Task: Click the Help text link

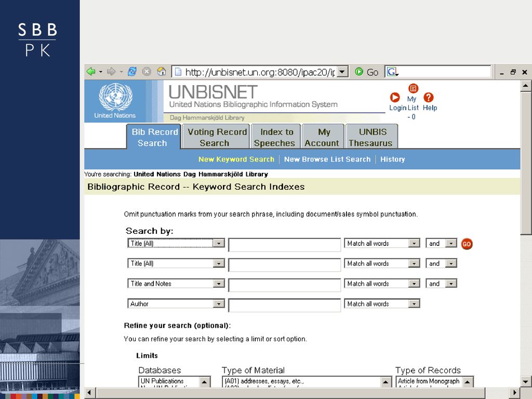Action: [430, 108]
